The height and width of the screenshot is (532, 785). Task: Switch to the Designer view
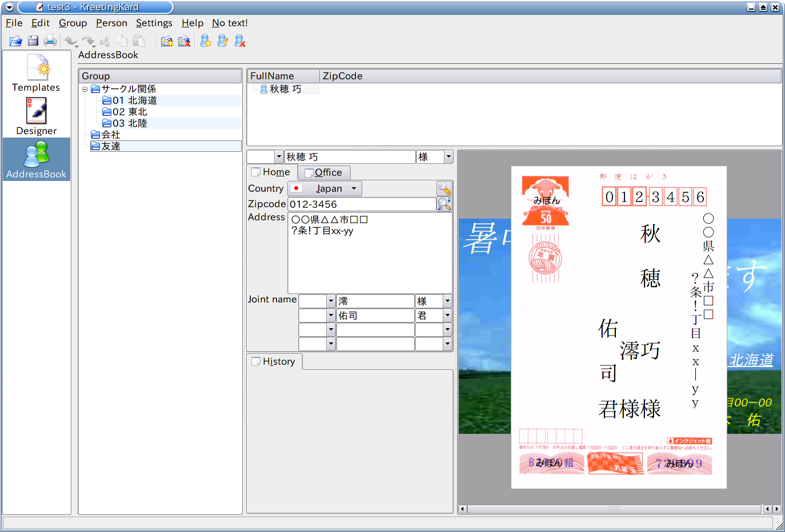(x=36, y=116)
